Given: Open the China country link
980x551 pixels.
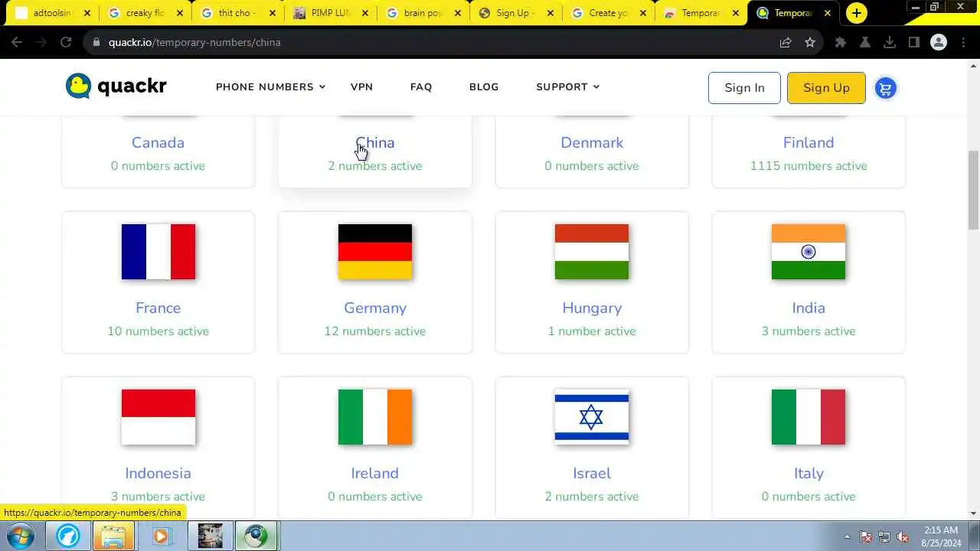Looking at the screenshot, I should click(375, 142).
